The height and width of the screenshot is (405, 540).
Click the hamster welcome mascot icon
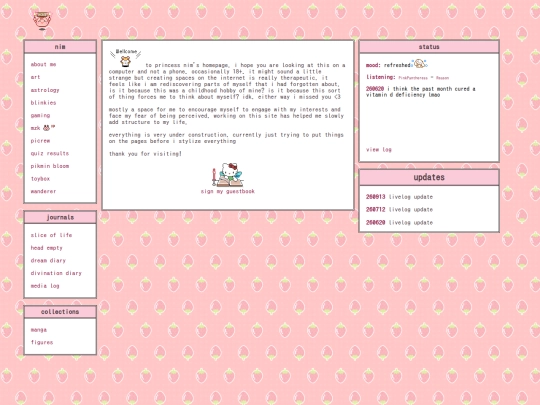[x=125, y=58]
